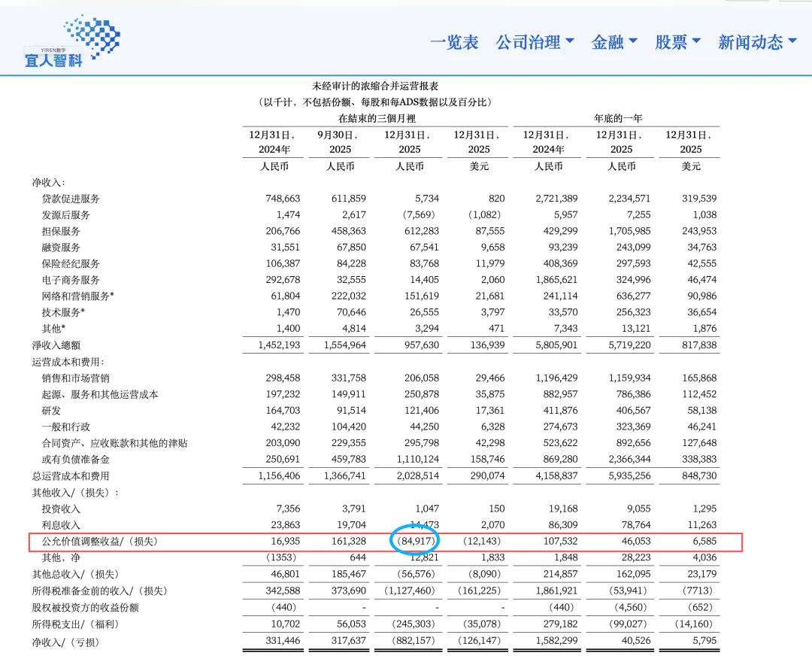Open the 股票 dropdown arrow

coord(696,43)
